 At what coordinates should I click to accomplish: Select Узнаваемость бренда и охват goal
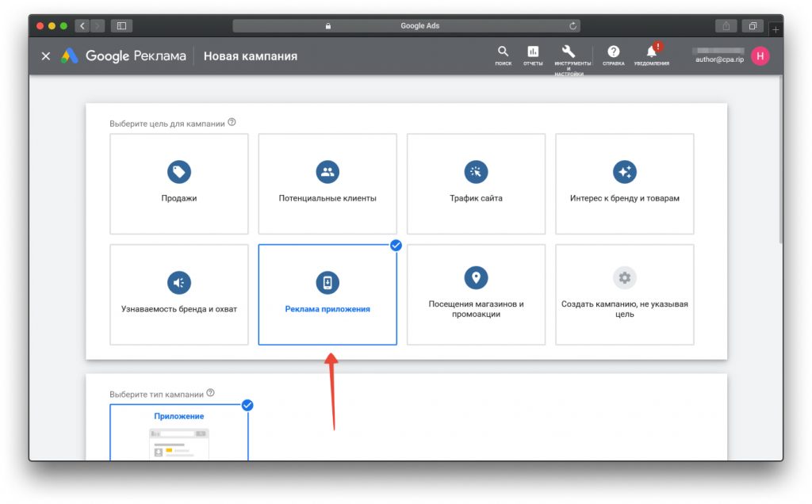(x=179, y=295)
